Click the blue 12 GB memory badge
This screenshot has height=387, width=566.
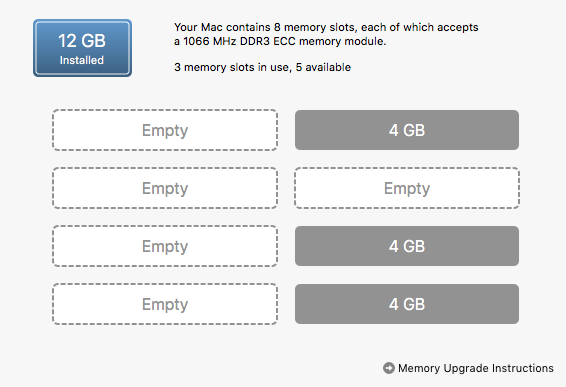83,48
